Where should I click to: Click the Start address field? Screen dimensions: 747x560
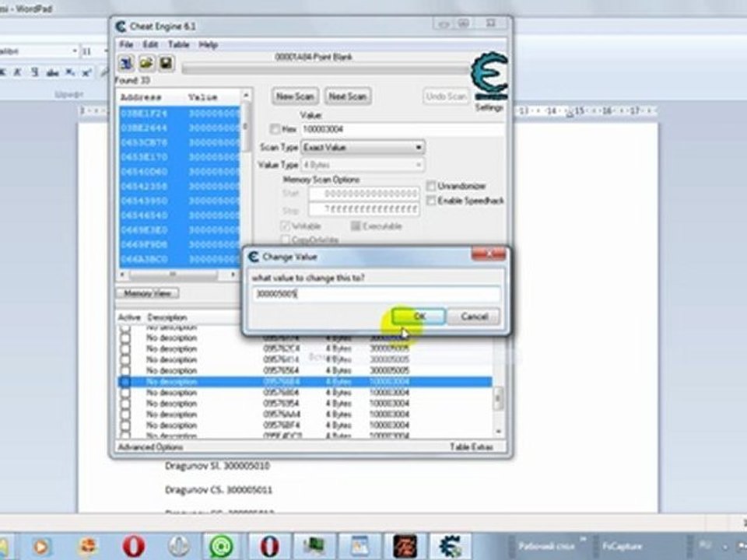(364, 194)
